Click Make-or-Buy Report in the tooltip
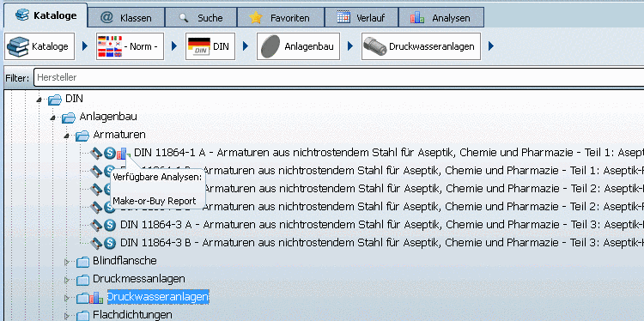The image size is (644, 321). pos(154,201)
